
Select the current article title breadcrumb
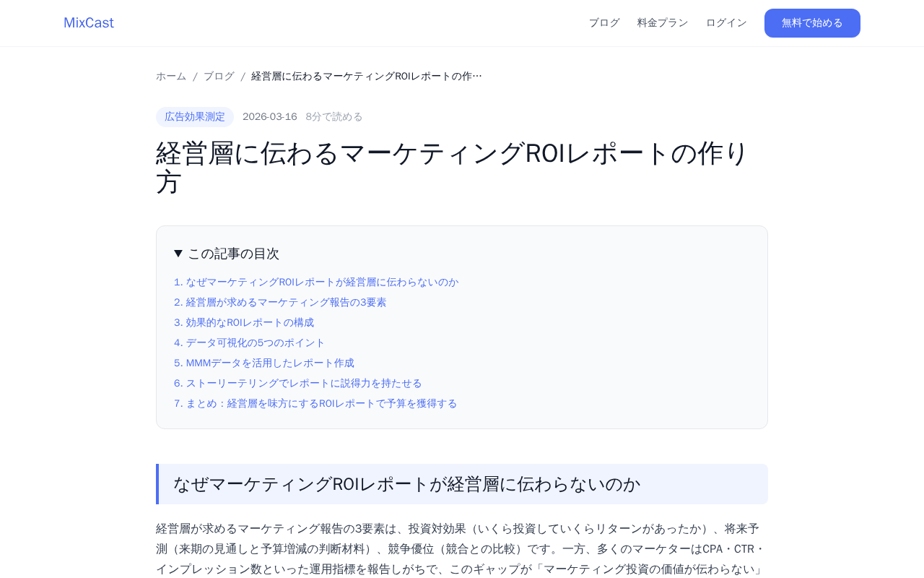pyautogui.click(x=367, y=76)
